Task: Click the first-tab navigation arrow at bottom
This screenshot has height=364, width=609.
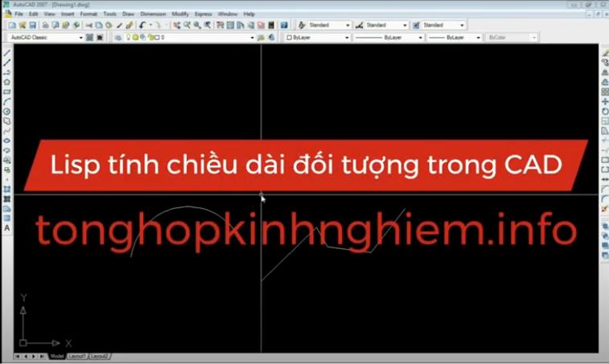Action: point(18,356)
